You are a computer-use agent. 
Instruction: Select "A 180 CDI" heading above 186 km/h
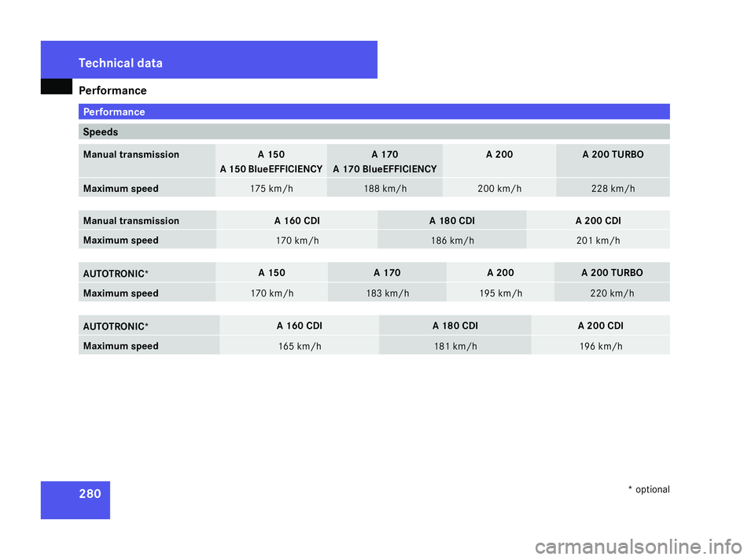tap(452, 220)
